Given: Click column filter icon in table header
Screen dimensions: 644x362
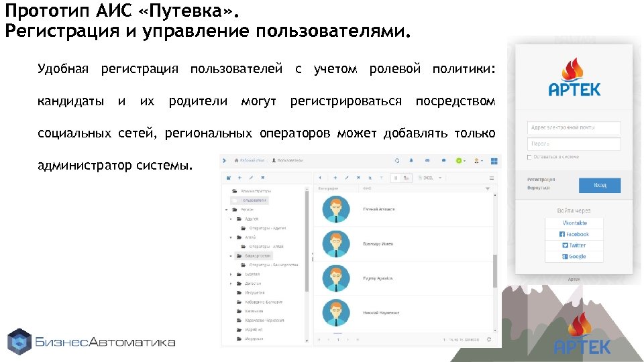Looking at the screenshot, I should pos(488,188).
